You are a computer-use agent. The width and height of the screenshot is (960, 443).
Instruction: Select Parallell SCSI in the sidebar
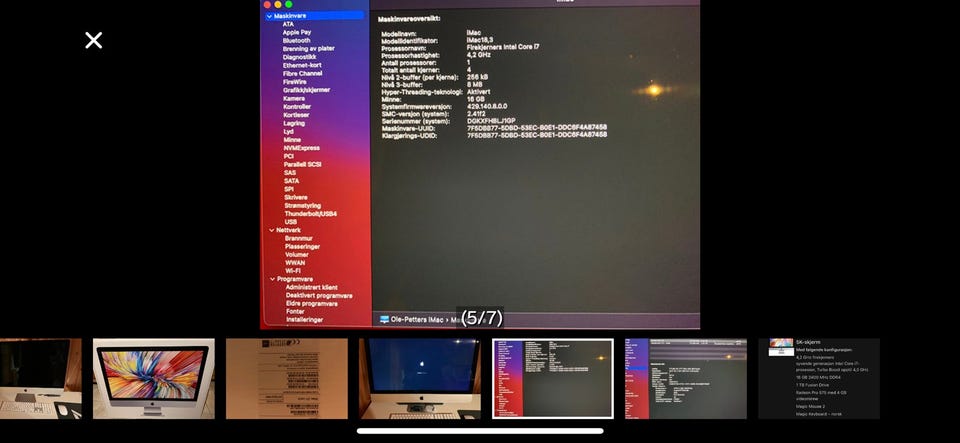(302, 165)
